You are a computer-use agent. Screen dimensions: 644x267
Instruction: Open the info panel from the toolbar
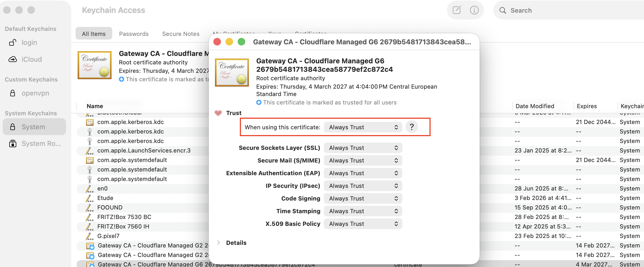(x=474, y=10)
